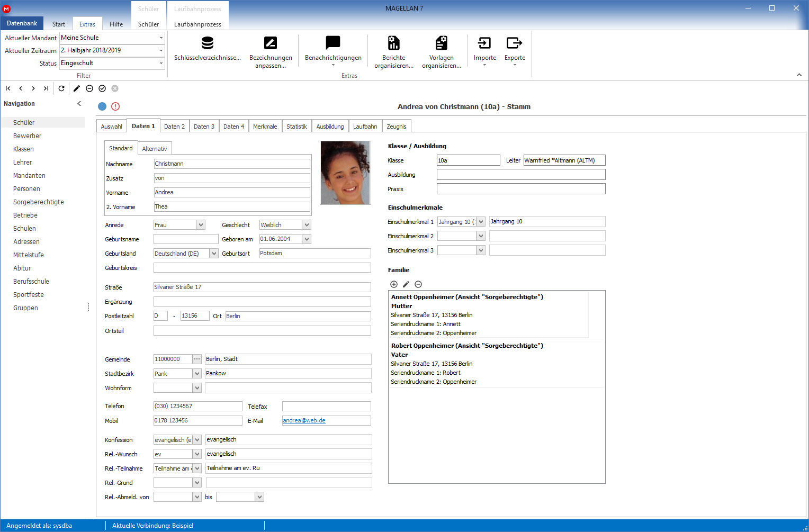Expand the Aktueller Zeitraum dropdown
This screenshot has height=532, width=809.
click(x=161, y=50)
